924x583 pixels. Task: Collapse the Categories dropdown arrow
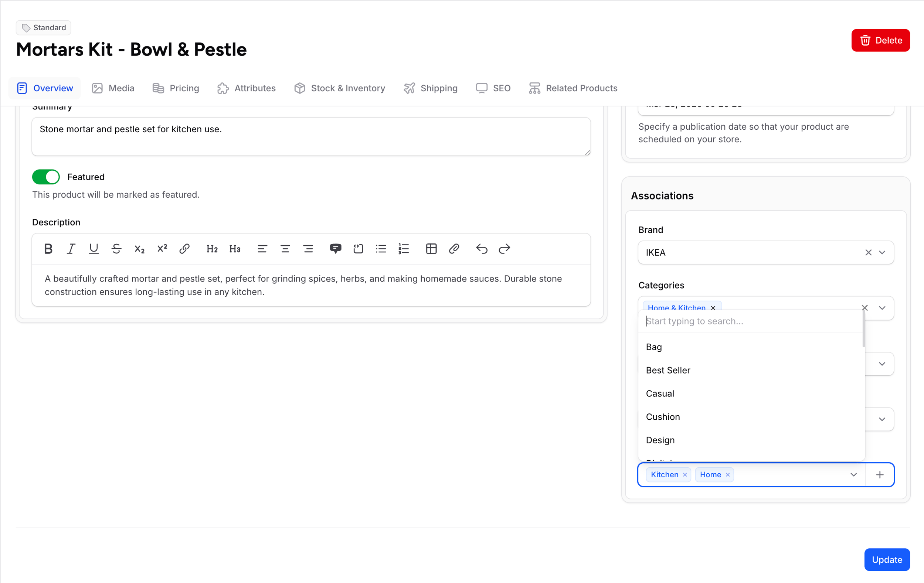coord(882,308)
